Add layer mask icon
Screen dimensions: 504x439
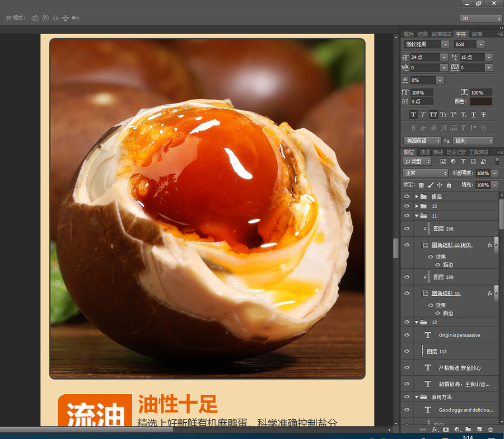click(446, 429)
